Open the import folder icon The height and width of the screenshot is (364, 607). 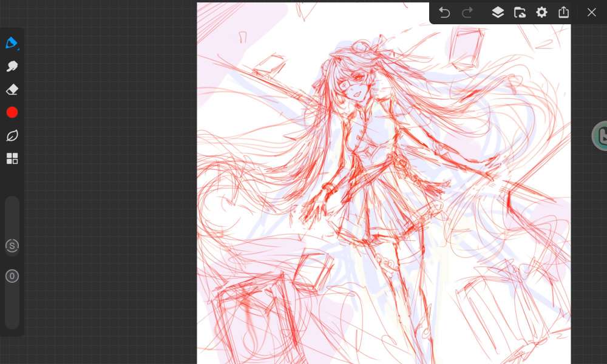click(520, 12)
